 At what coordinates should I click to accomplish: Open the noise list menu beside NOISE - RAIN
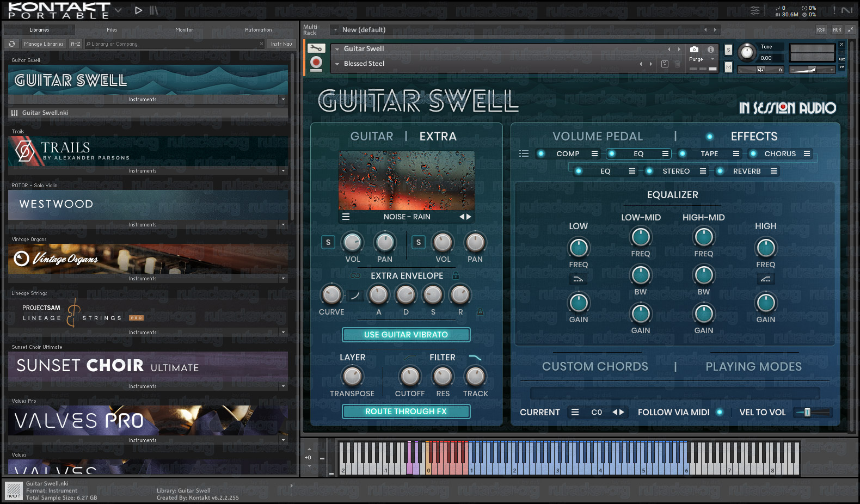click(346, 217)
